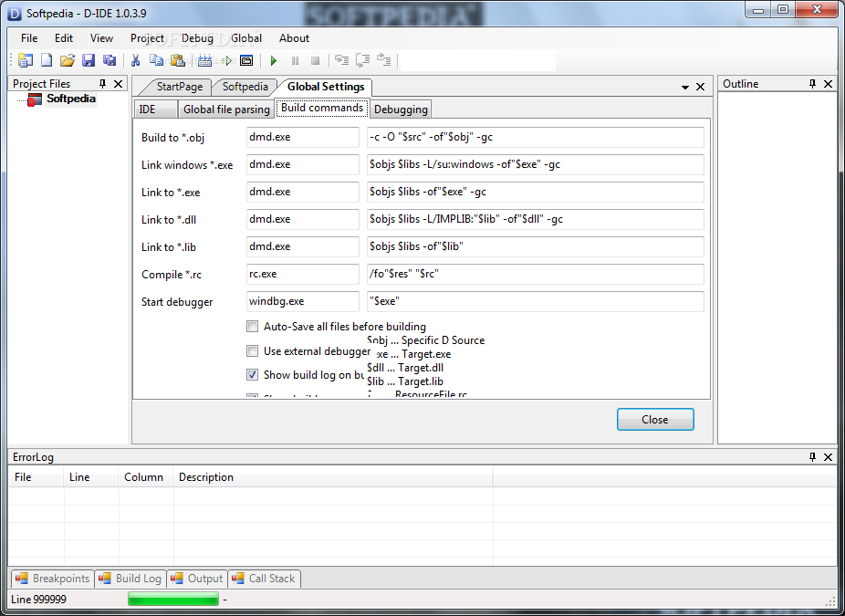Open the Build Log bottom tab
This screenshot has height=616, width=845.
[x=130, y=579]
